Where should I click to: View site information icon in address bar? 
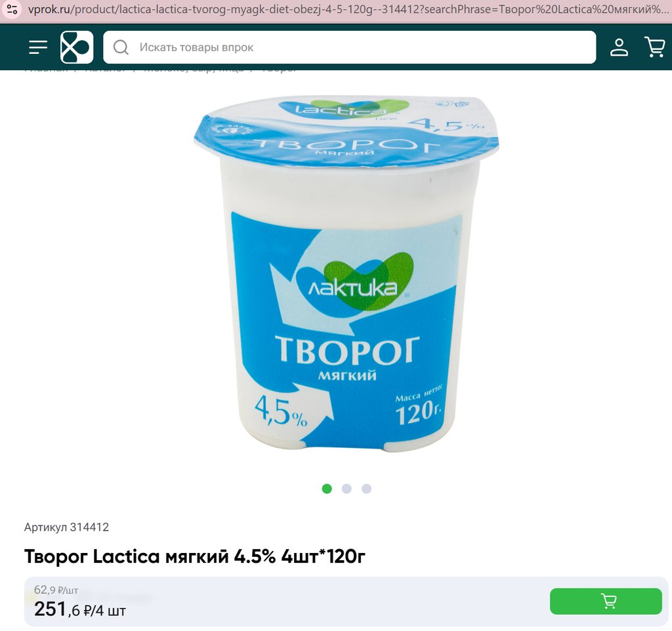[x=12, y=9]
